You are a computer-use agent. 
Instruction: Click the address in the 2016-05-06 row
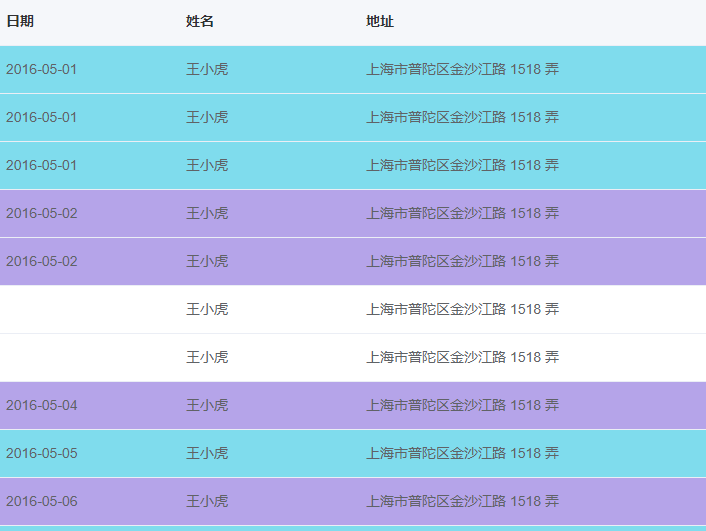[x=462, y=501]
